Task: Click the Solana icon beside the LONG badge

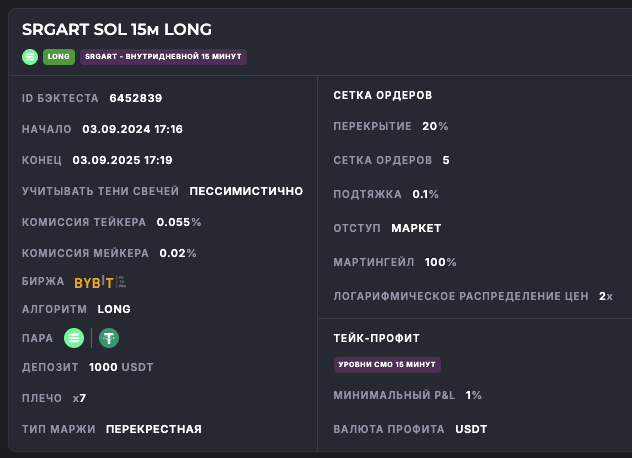Action: (30, 57)
